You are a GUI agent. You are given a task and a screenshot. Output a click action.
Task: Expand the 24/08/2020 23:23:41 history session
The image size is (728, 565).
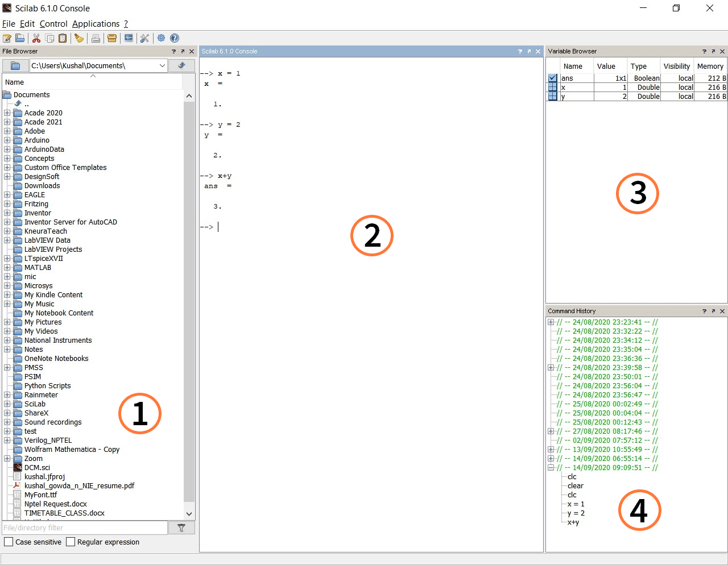click(551, 322)
